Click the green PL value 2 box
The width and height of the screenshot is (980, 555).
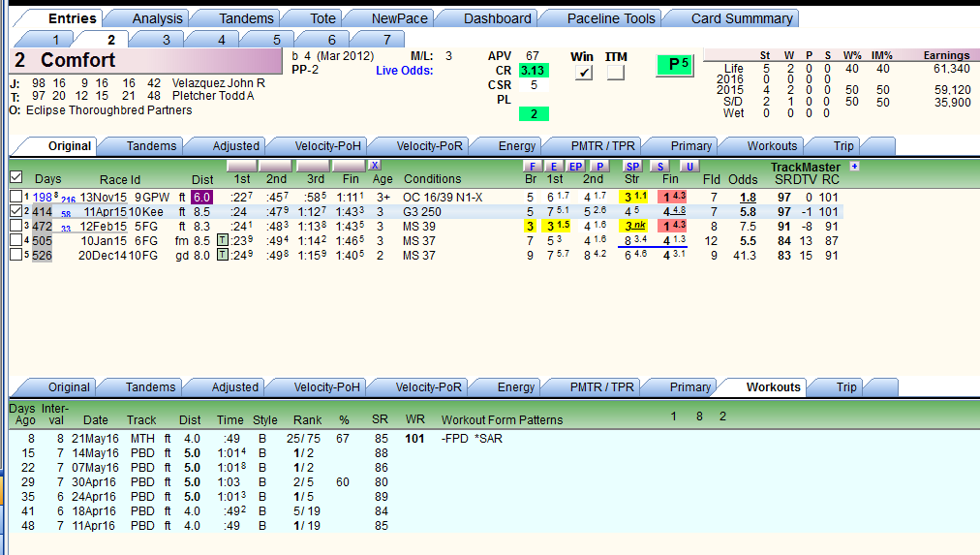coord(534,113)
